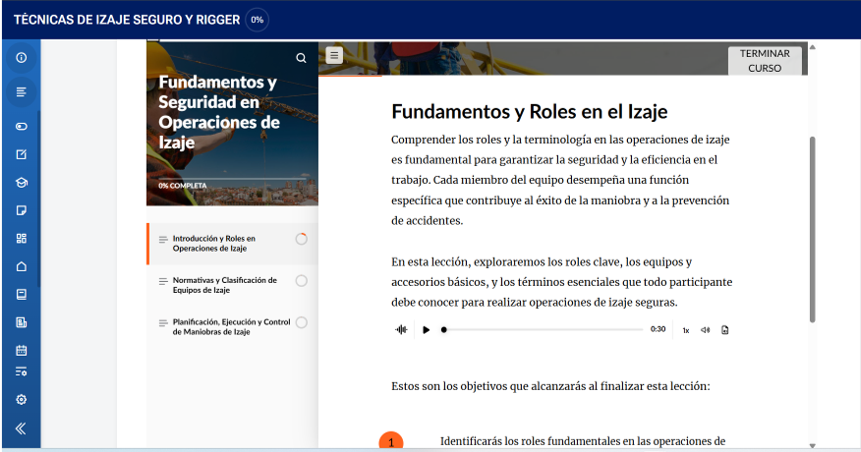Play the lesson audio clip
This screenshot has height=452, width=861.
click(x=426, y=330)
